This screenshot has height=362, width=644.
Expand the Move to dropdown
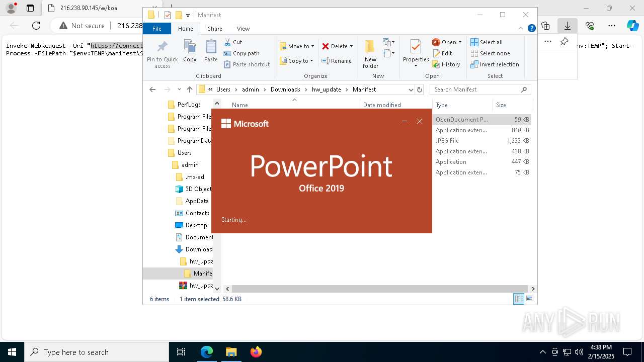point(312,46)
